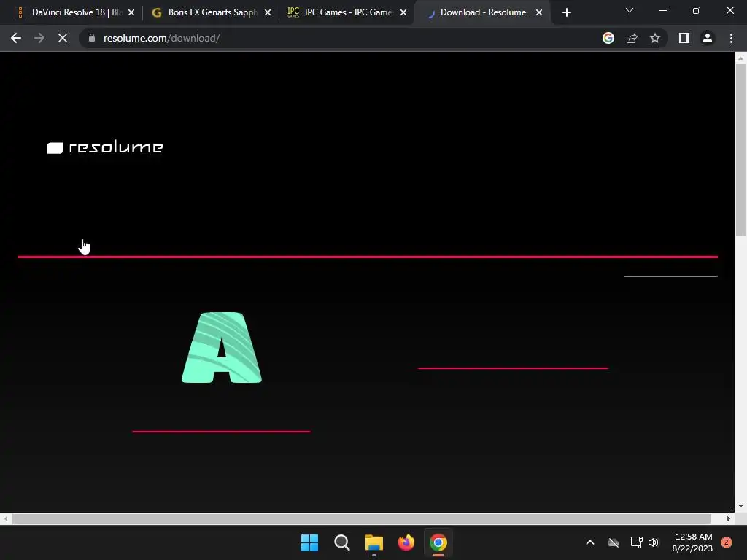Viewport: 747px width, 560px height.
Task: Open the clock and calendar at 12:58 AM
Action: click(692, 542)
